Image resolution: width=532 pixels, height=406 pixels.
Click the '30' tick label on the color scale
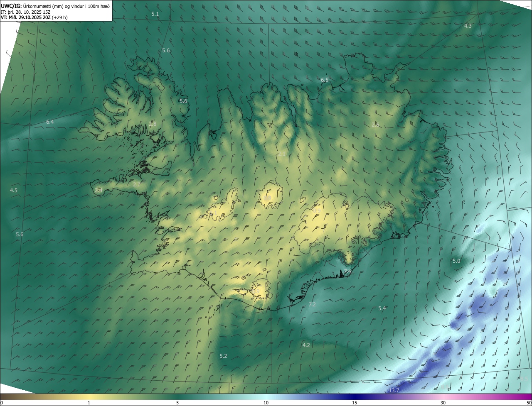pyautogui.click(x=443, y=403)
